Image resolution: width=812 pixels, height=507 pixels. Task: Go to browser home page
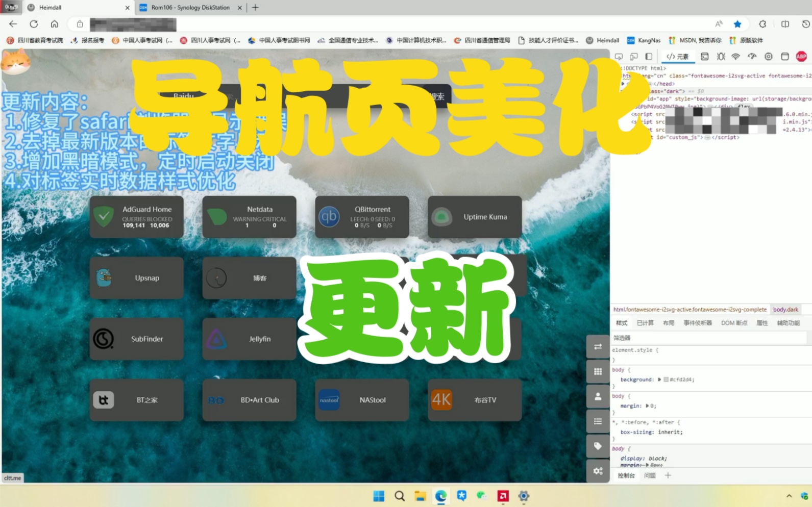tap(55, 24)
